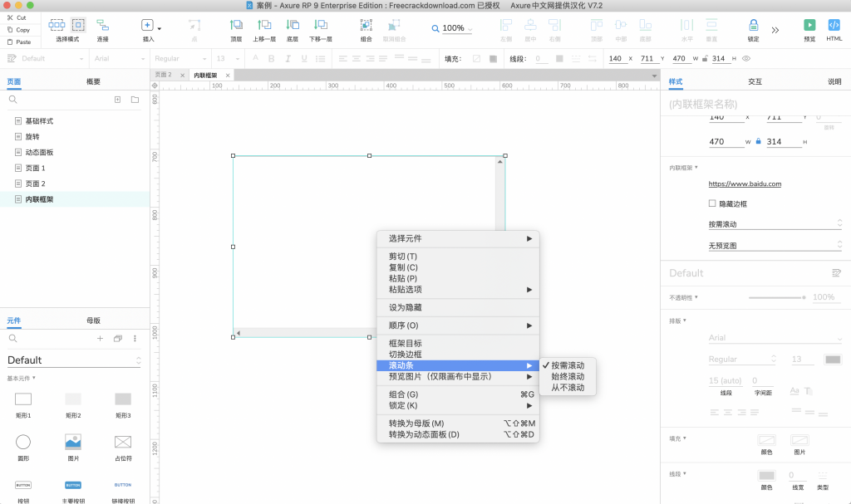
Task: Click the HTML generate icon
Action: 834,25
